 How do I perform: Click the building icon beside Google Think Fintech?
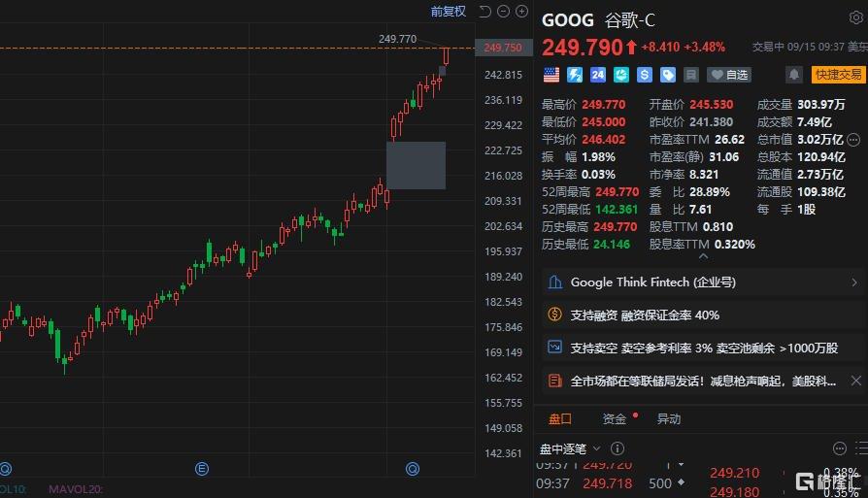(554, 282)
